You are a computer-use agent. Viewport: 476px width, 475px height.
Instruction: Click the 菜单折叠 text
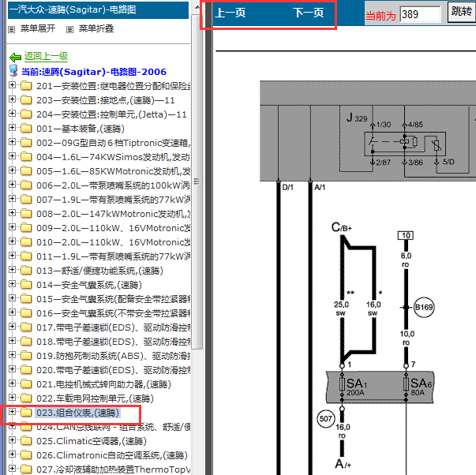pos(96,29)
